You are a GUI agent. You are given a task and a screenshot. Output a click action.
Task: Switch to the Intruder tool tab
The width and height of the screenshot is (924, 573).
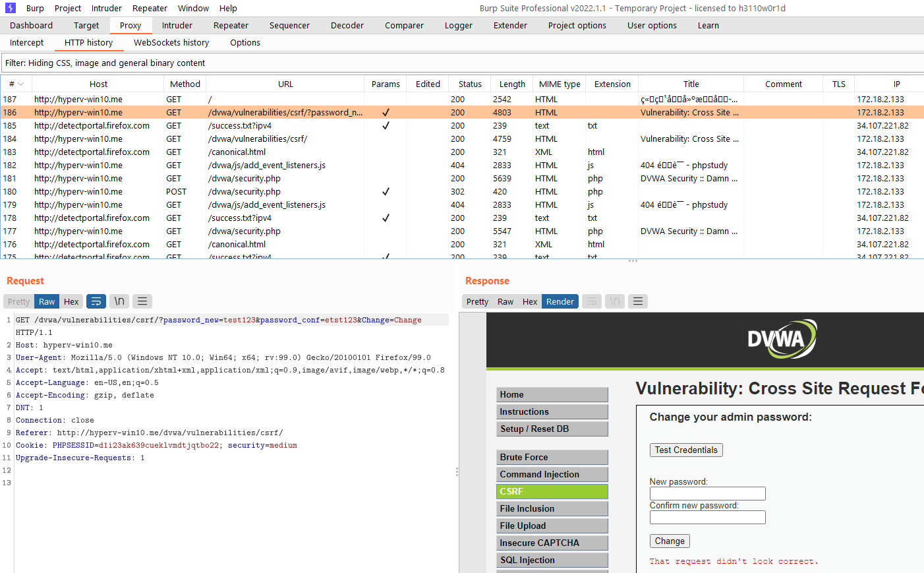click(177, 25)
